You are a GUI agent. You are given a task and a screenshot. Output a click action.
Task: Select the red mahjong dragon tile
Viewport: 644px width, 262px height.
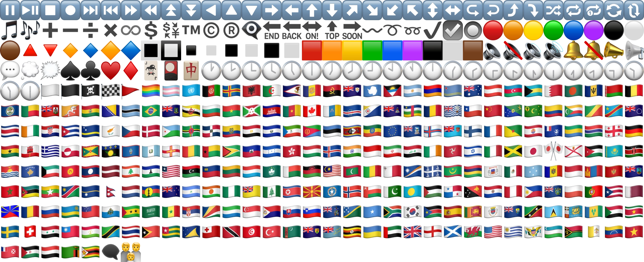click(x=191, y=71)
